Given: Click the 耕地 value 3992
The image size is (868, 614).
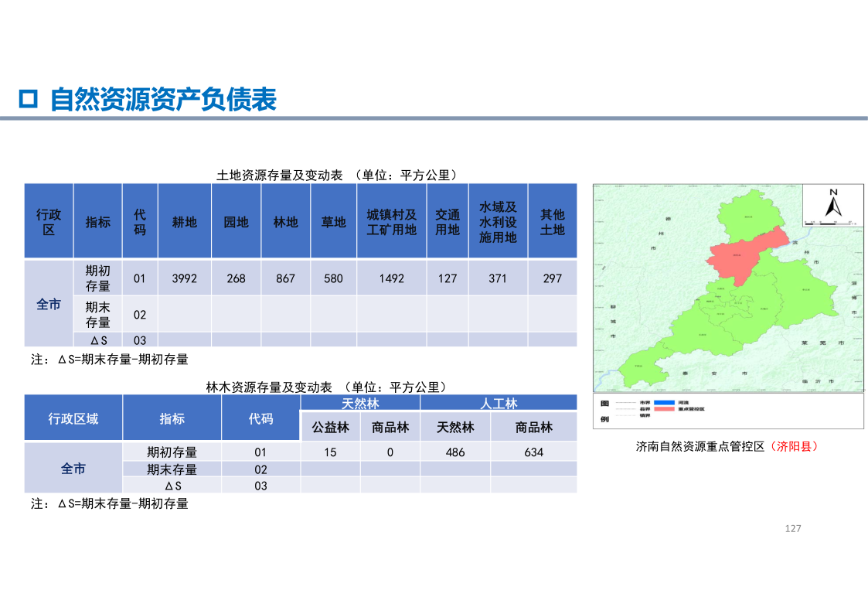Looking at the screenshot, I should pyautogui.click(x=184, y=278).
